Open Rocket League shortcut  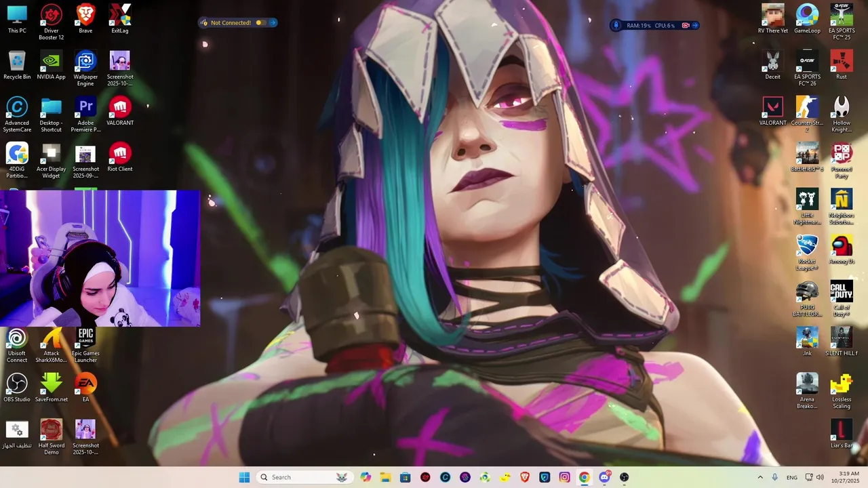(x=807, y=253)
